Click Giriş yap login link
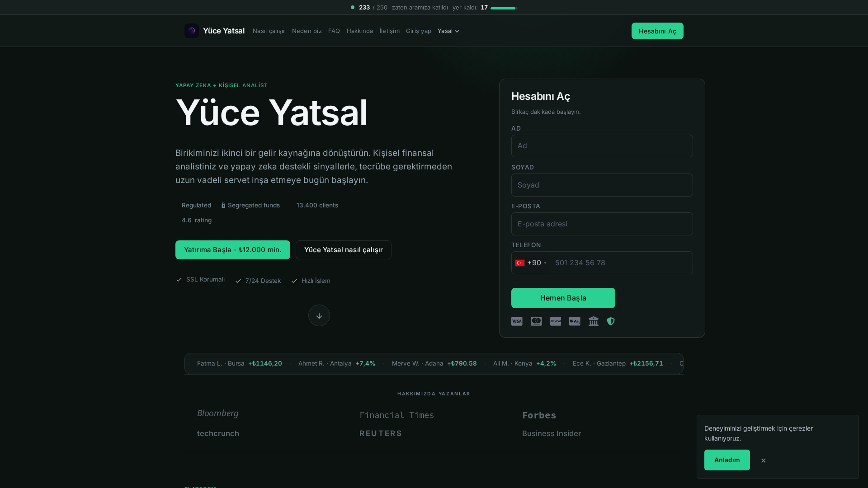This screenshot has width=868, height=488. coord(419,31)
